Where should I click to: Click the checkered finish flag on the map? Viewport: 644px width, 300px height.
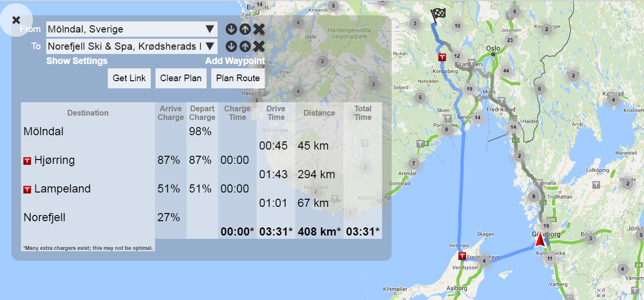coord(437,15)
